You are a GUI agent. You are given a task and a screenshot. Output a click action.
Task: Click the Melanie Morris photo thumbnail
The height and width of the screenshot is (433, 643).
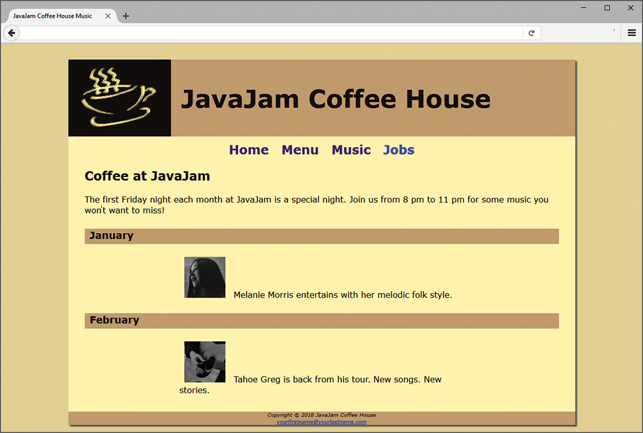click(205, 278)
